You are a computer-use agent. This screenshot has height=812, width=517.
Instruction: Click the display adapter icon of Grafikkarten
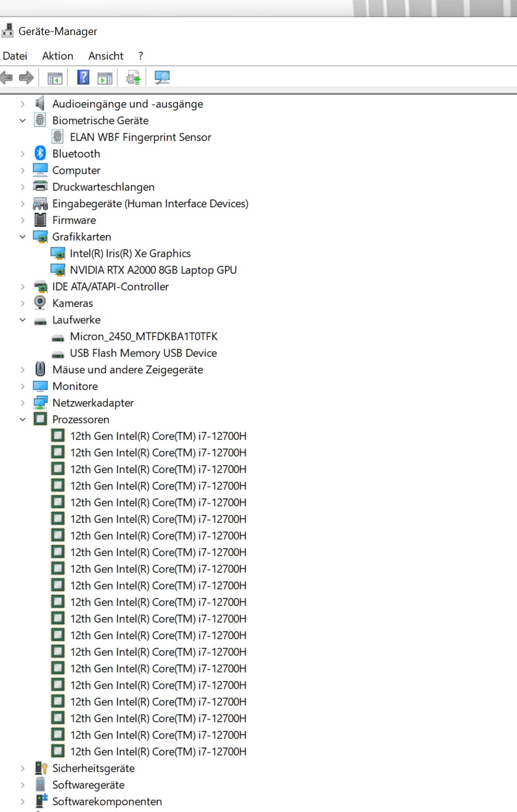pos(40,237)
